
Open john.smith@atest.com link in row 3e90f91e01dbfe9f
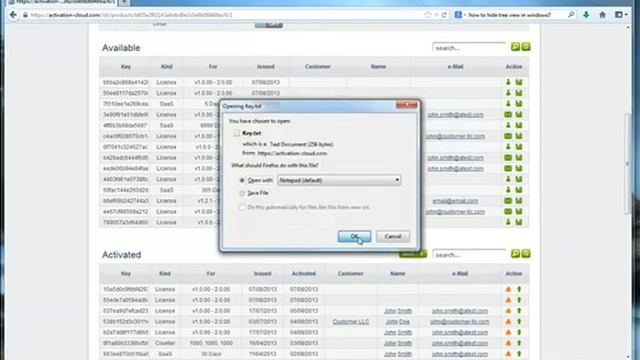pyautogui.click(x=456, y=115)
